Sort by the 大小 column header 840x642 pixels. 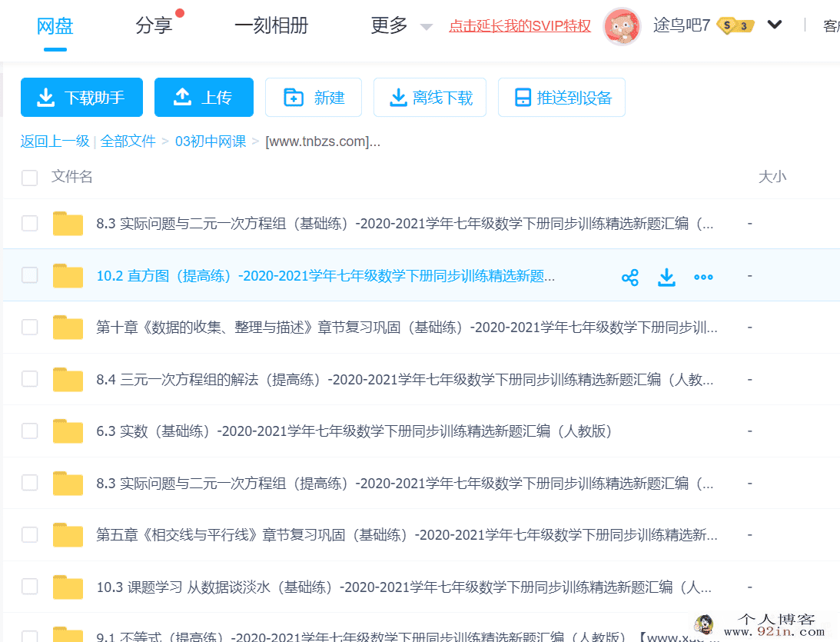[x=772, y=177]
